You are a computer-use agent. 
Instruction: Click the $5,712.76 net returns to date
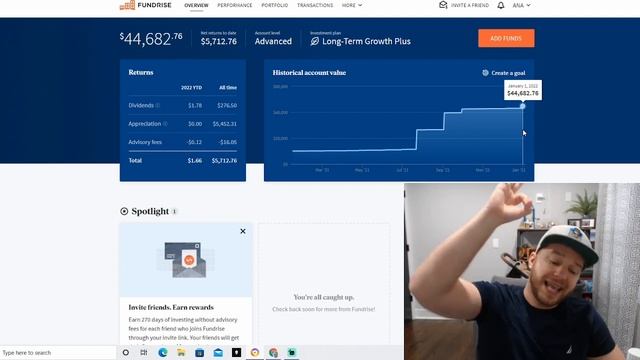click(x=219, y=41)
